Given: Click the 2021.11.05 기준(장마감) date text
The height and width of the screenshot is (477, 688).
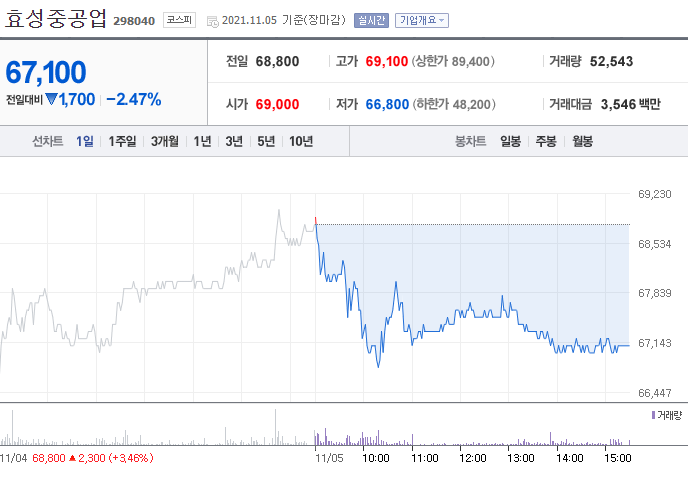Looking at the screenshot, I should point(283,20).
